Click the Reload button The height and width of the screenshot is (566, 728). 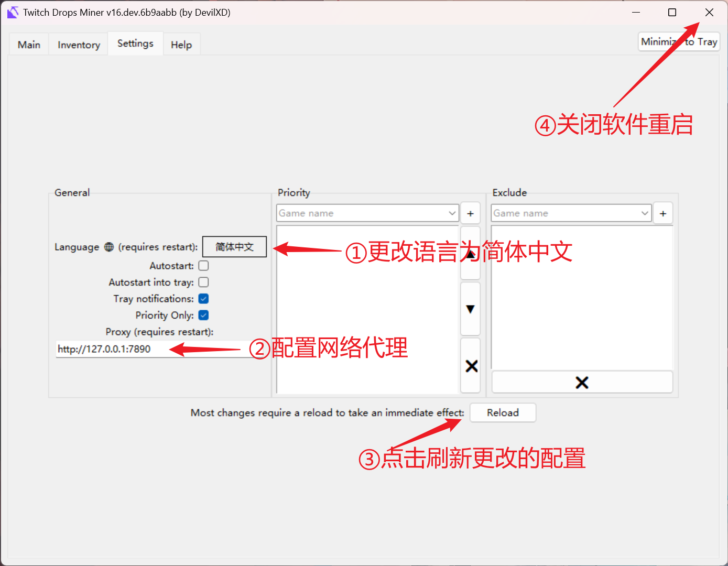click(x=503, y=412)
